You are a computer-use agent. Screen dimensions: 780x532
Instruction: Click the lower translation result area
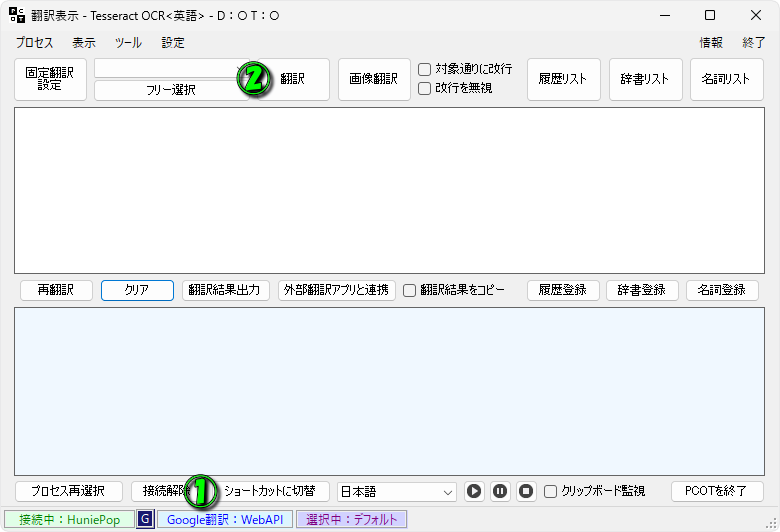390,392
